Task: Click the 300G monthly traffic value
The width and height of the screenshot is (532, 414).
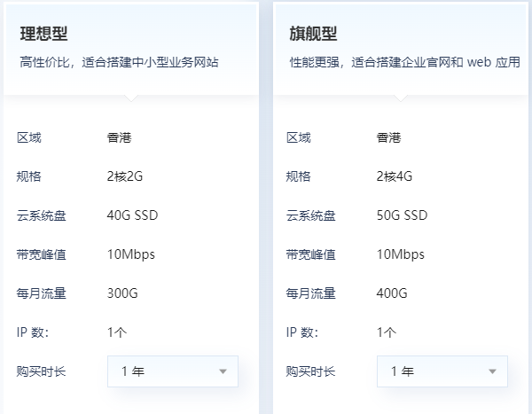Action: point(122,293)
